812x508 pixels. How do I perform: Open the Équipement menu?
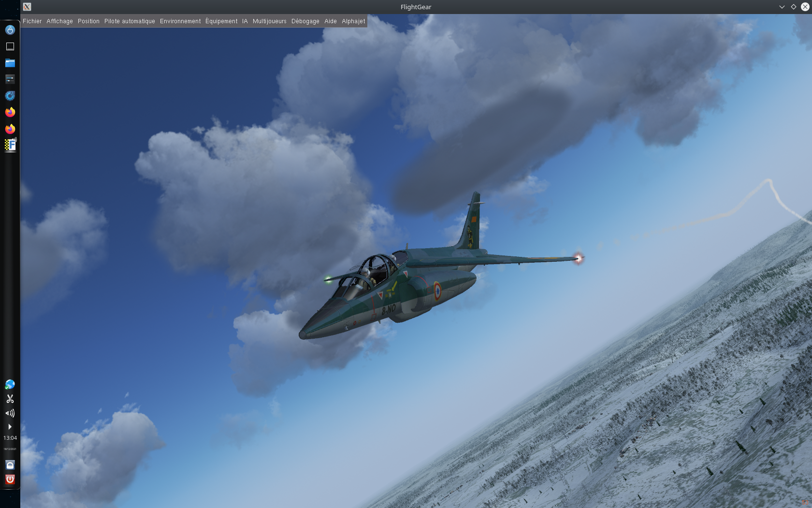tap(221, 21)
